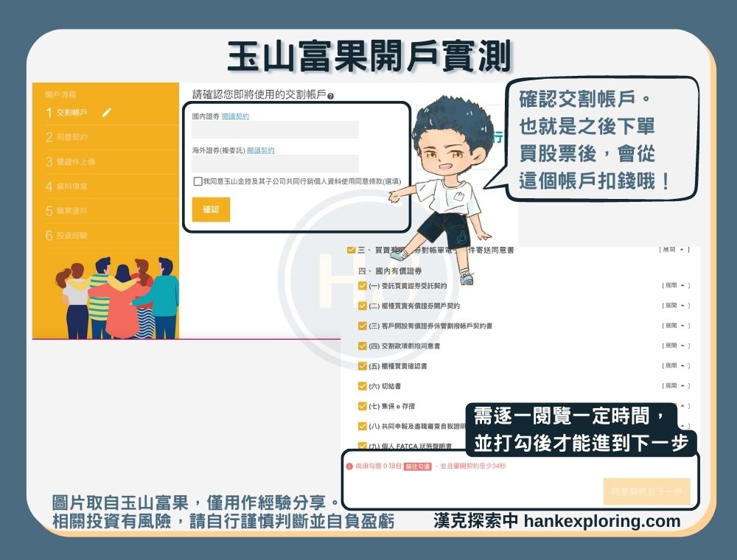Open the 閱讀契約 link for 海外證券(複委託)
Image resolution: width=737 pixels, height=560 pixels.
[x=261, y=150]
